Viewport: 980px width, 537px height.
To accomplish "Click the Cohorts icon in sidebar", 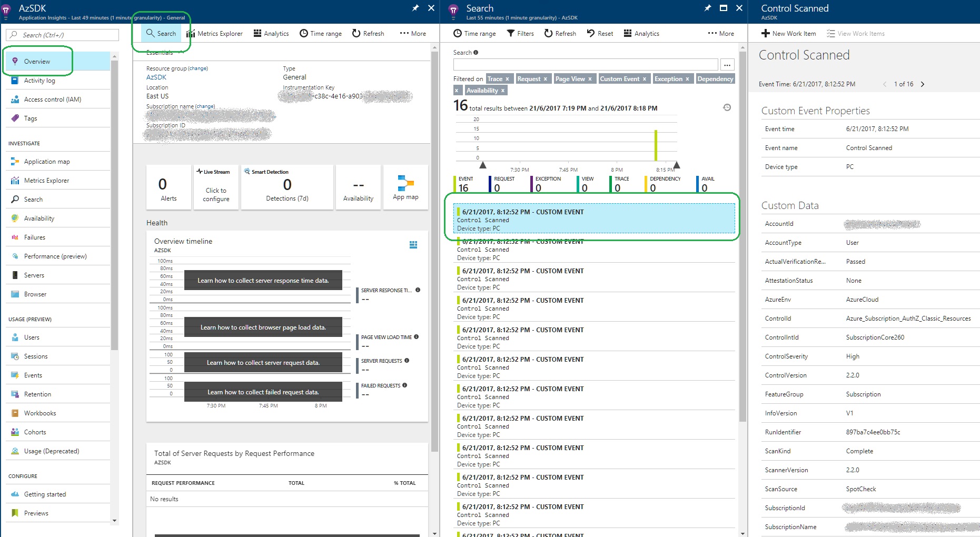I will tap(15, 432).
